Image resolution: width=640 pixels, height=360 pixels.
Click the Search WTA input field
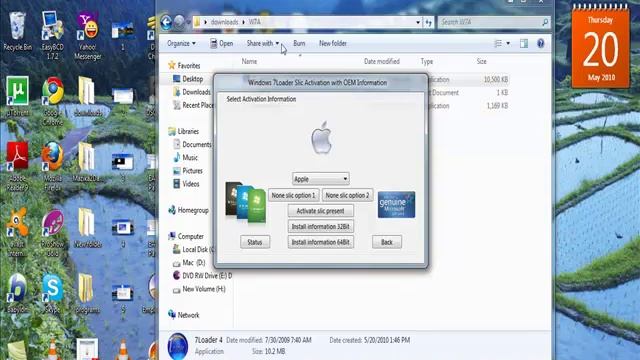click(x=493, y=22)
